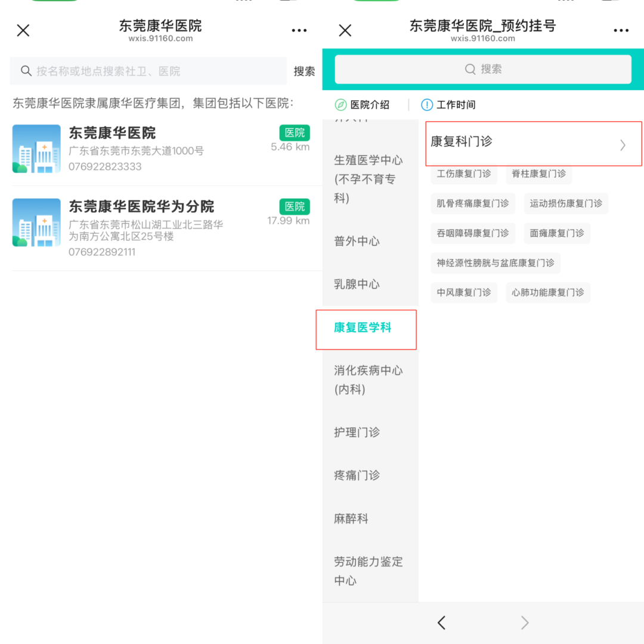This screenshot has height=644, width=644.
Task: Tap the search icon inside the right search bar
Action: 471,69
